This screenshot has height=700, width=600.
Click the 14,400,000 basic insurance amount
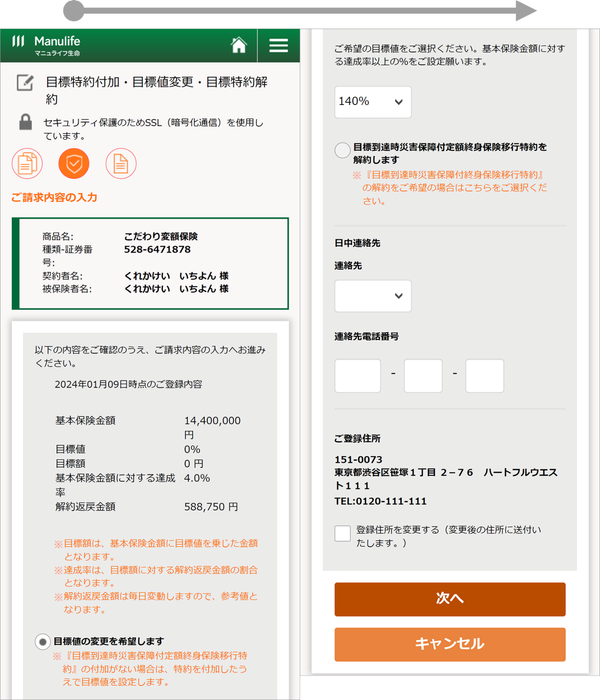pos(212,421)
